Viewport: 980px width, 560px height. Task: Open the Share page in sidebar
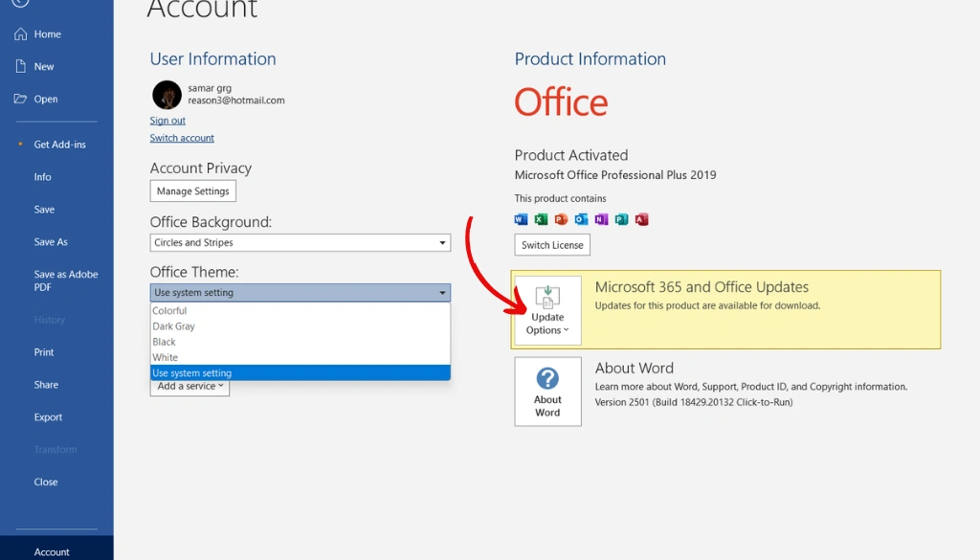pyautogui.click(x=46, y=385)
